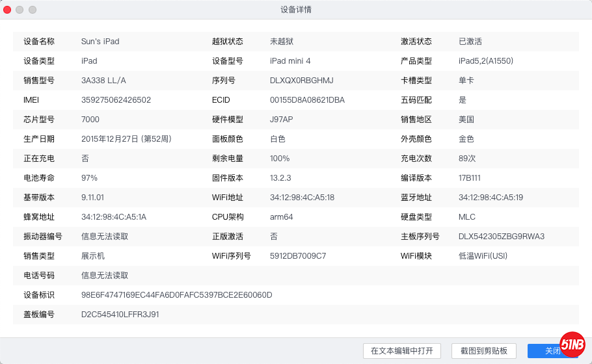Click the mainboard serial DLX542305ZBG9RWA3
Screen dimensions: 592x364
501,237
